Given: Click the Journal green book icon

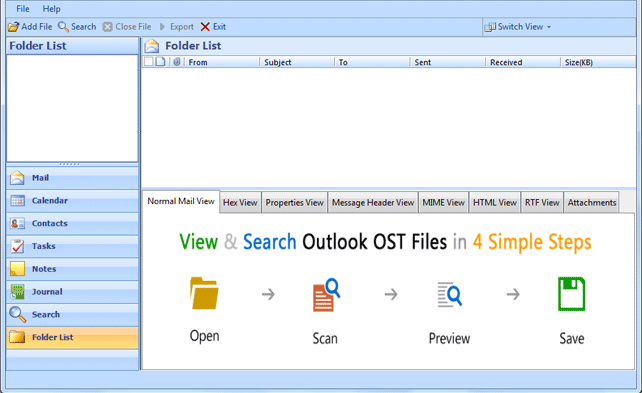Looking at the screenshot, I should pos(17,291).
